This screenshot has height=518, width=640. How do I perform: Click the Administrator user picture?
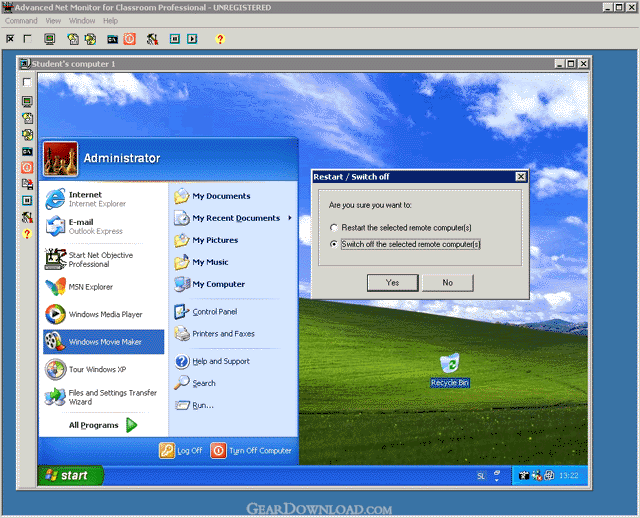(x=60, y=159)
